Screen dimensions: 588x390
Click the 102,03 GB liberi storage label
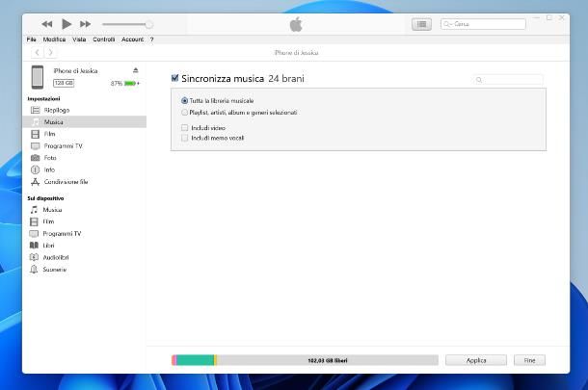[328, 360]
